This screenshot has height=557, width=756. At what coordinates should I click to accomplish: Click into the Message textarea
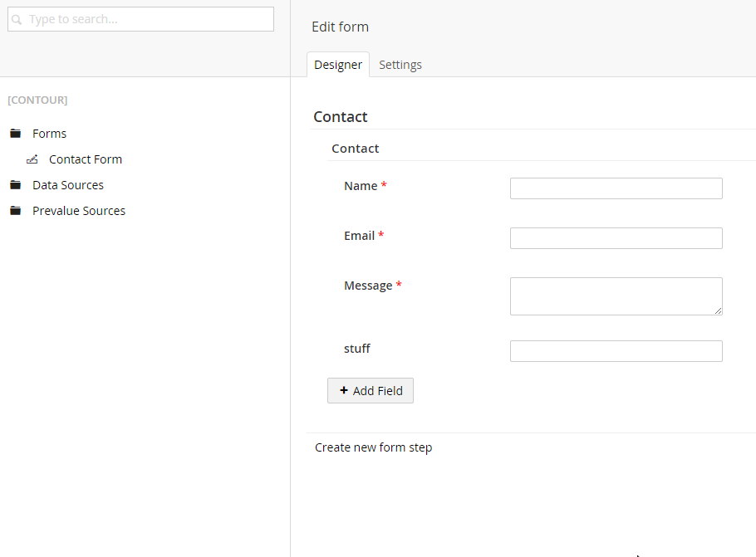616,296
